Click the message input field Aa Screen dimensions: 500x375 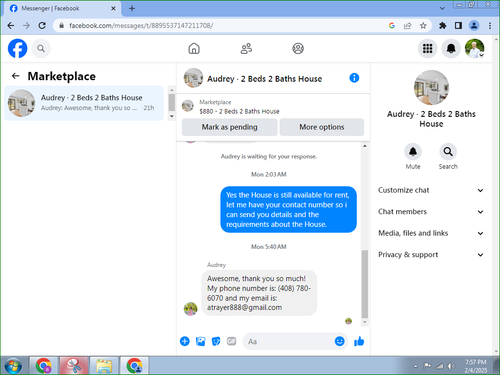(x=288, y=341)
